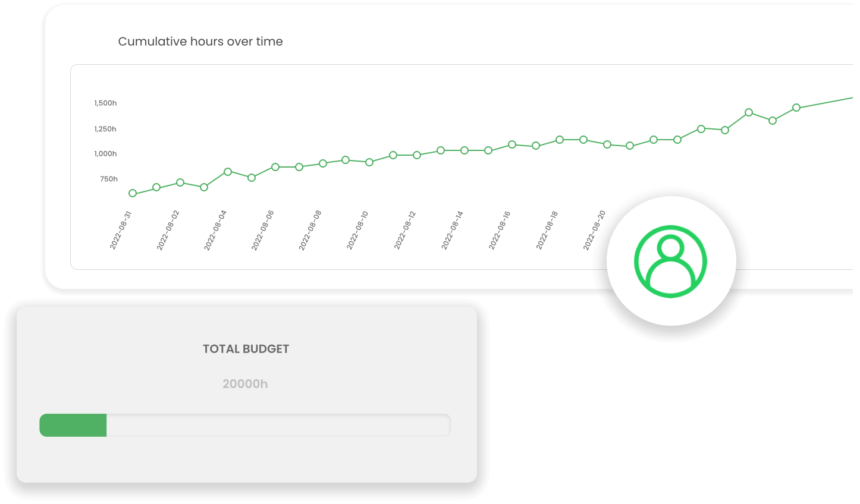This screenshot has width=860, height=504.
Task: Click the green user profile icon
Action: (670, 261)
